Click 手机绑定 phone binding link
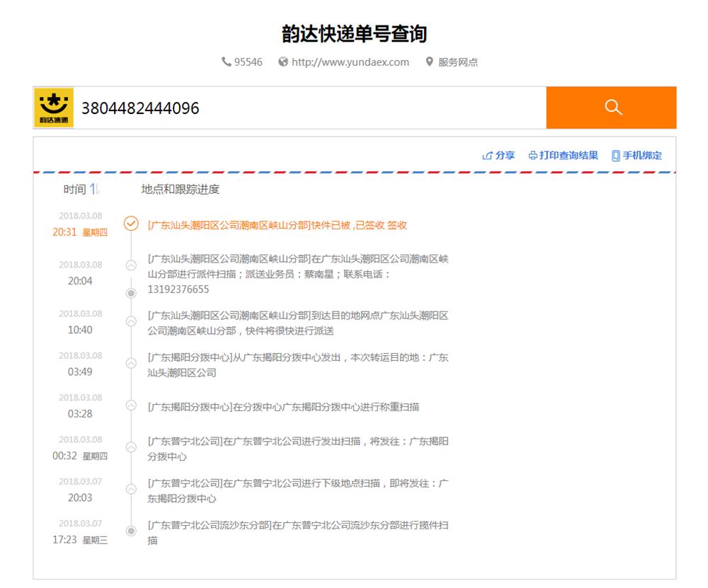Screen dimensions: 708x588 coord(642,155)
